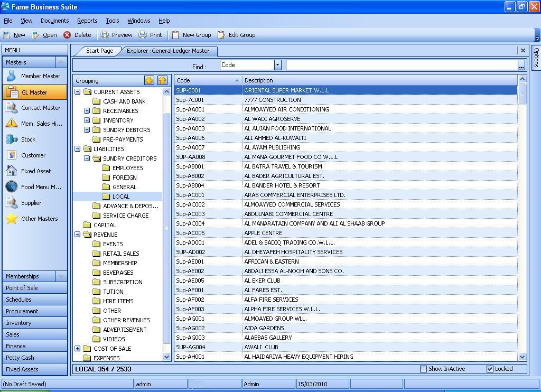Collapse the CURRENT ASSETS group

tap(78, 92)
